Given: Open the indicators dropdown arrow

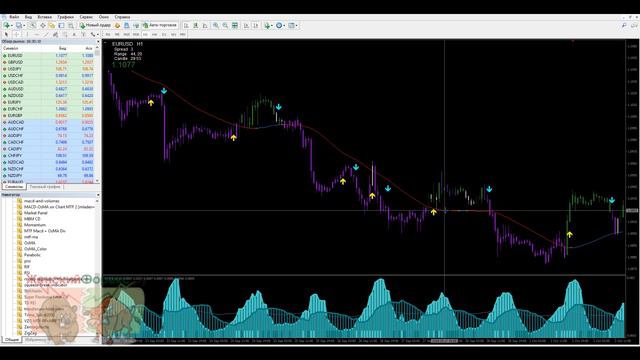Looking at the screenshot, I should click(x=272, y=26).
